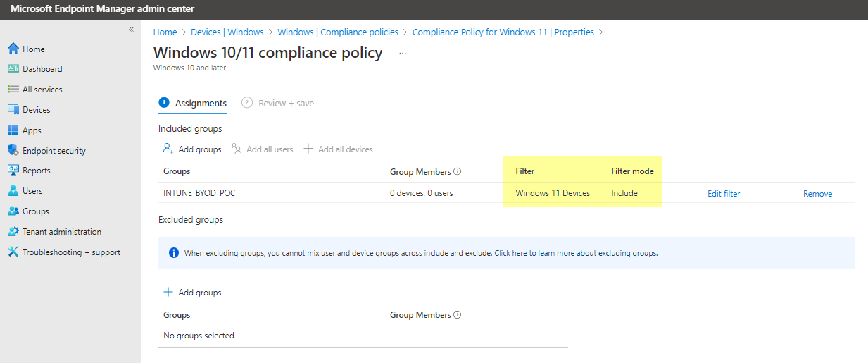Open All services in left navigation
This screenshot has height=363, width=868.
[42, 90]
